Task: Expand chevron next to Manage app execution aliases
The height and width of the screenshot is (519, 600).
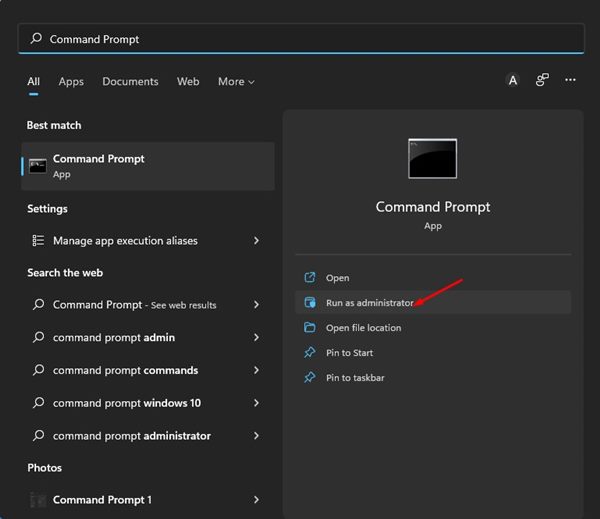Action: 257,241
